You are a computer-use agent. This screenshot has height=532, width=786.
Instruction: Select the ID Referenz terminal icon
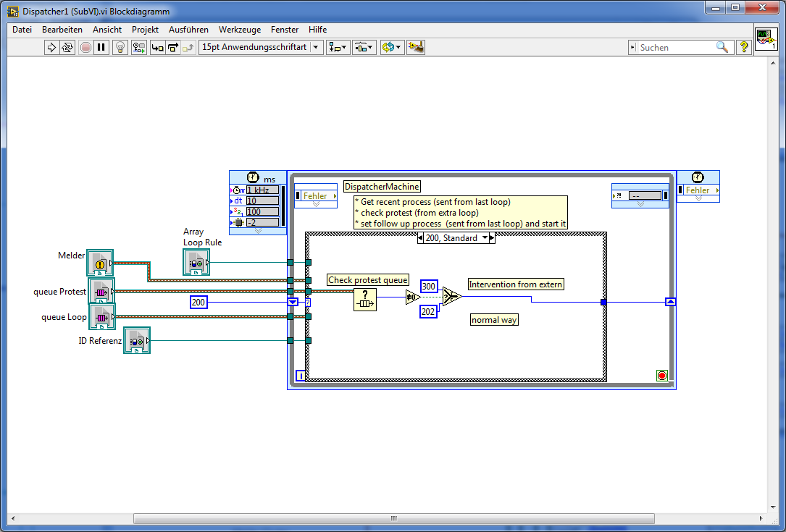coord(135,341)
